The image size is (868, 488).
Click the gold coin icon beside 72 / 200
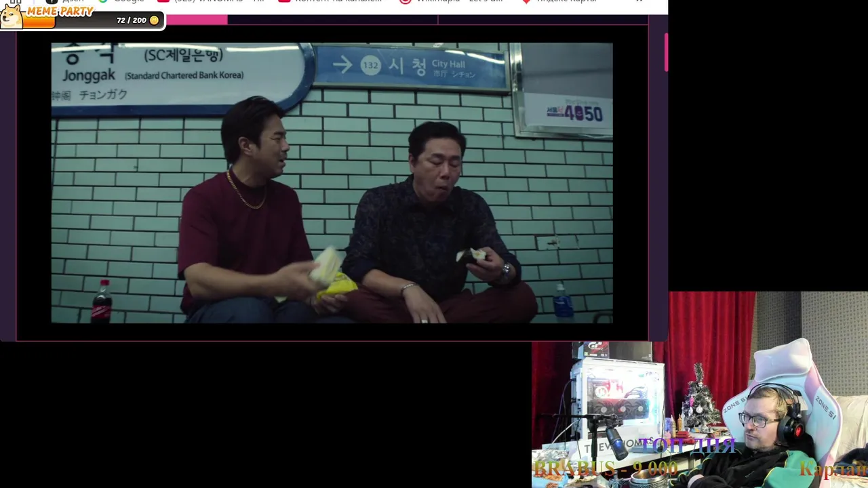(154, 20)
